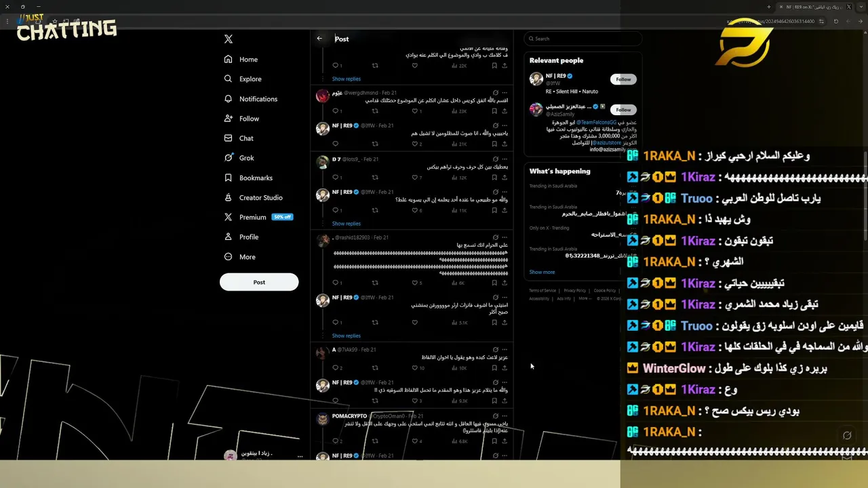
Task: Open Terms of Service footer link
Action: (x=542, y=291)
